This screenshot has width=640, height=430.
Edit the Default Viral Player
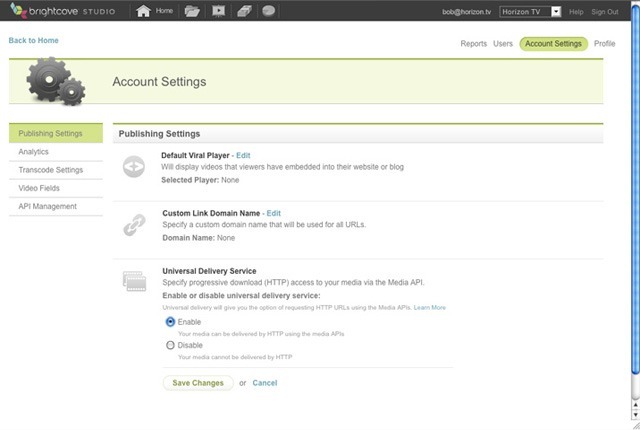point(243,155)
